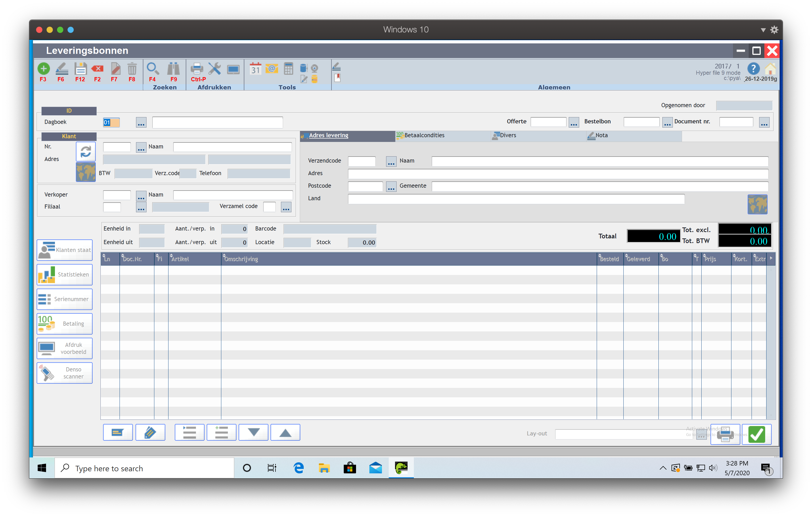Open Verzendcode lookup ellipsis button
Screen dimensions: 812x517
(x=391, y=162)
